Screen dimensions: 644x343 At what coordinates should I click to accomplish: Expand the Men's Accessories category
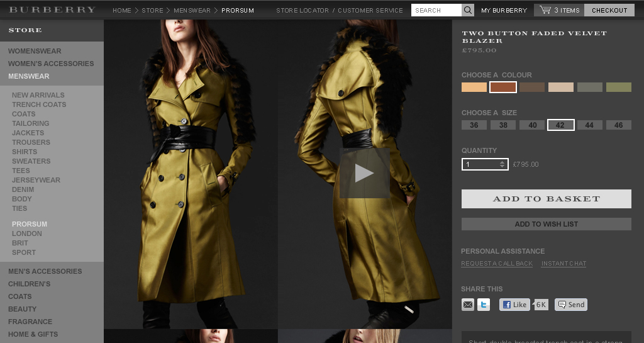pyautogui.click(x=45, y=271)
